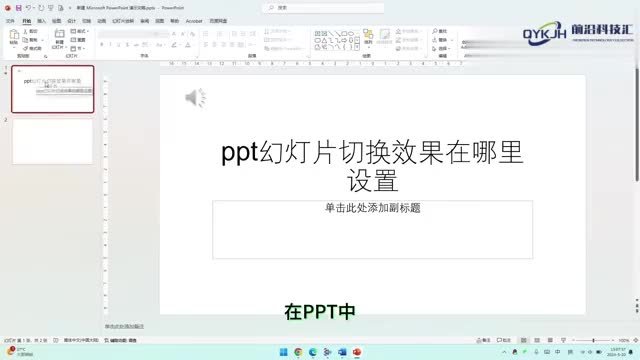Click the Paste clipboard icon
This screenshot has height=360, width=640.
pyautogui.click(x=14, y=34)
